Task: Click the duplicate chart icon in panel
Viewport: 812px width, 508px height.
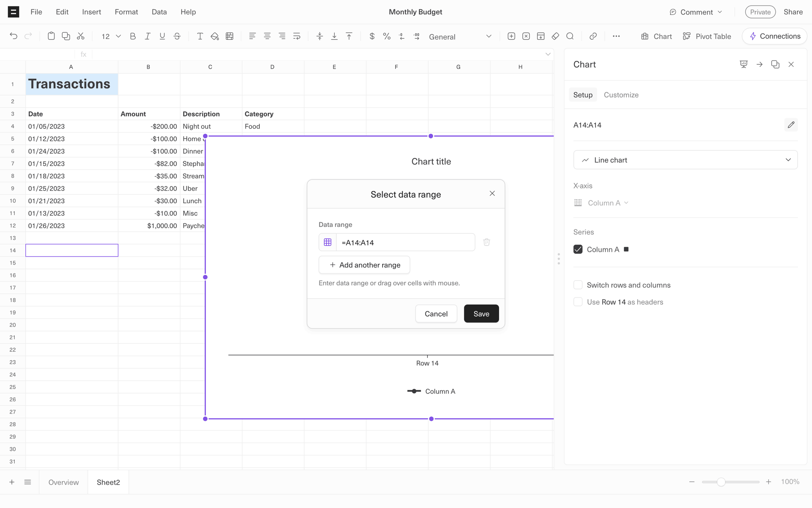Action: [x=775, y=64]
